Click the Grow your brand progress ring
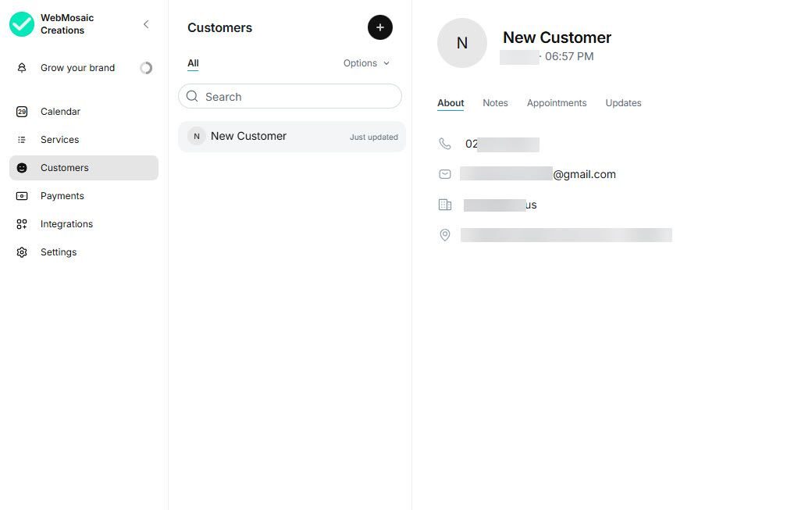Viewport: 812px width, 510px height. click(146, 68)
